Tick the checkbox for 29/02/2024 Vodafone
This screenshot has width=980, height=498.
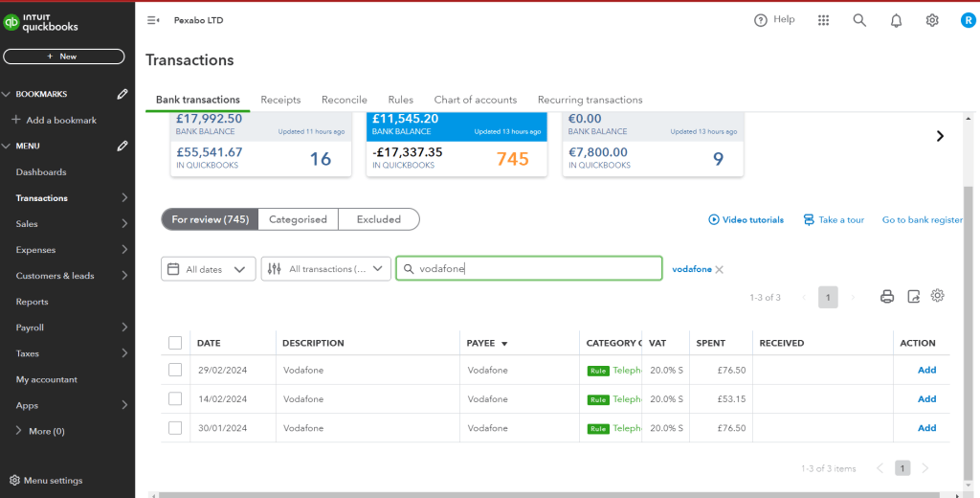pyautogui.click(x=175, y=370)
